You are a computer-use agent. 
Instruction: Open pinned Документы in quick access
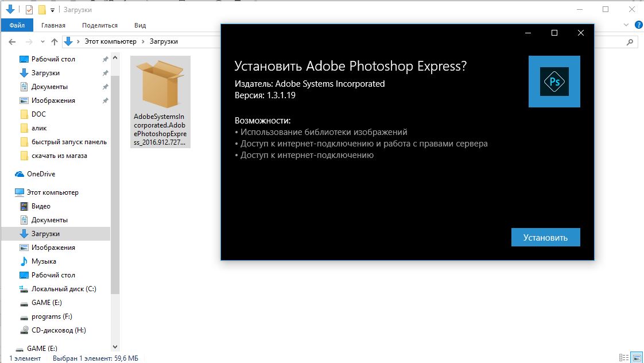pos(49,87)
